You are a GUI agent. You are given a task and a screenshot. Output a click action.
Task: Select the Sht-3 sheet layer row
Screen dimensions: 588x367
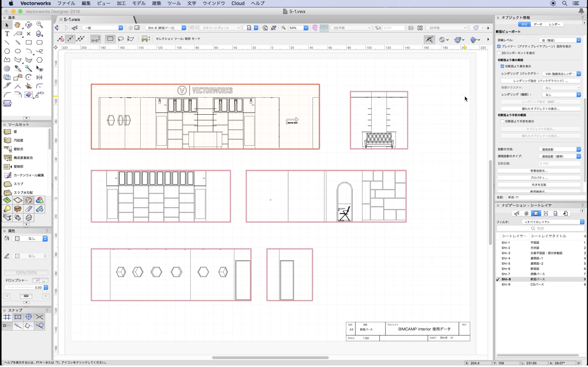[x=541, y=253]
